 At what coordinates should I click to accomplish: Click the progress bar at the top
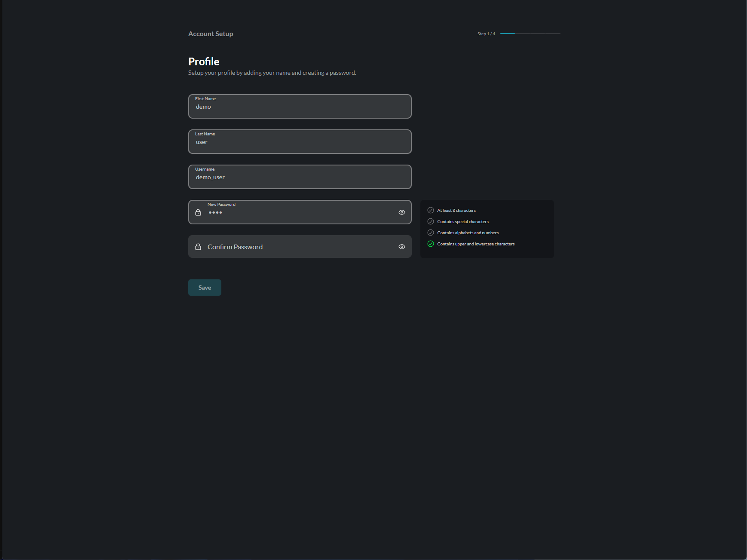pyautogui.click(x=530, y=34)
